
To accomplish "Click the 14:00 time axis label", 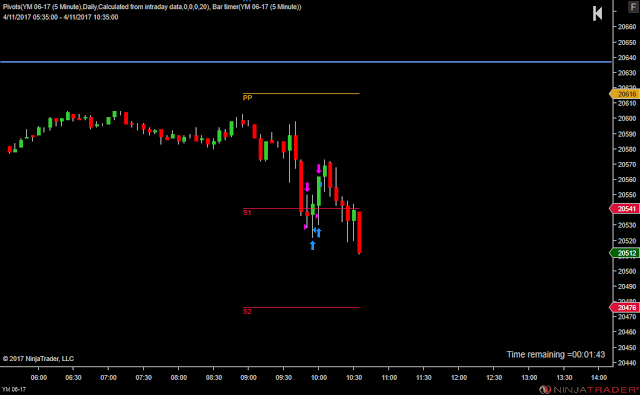I will (x=599, y=377).
